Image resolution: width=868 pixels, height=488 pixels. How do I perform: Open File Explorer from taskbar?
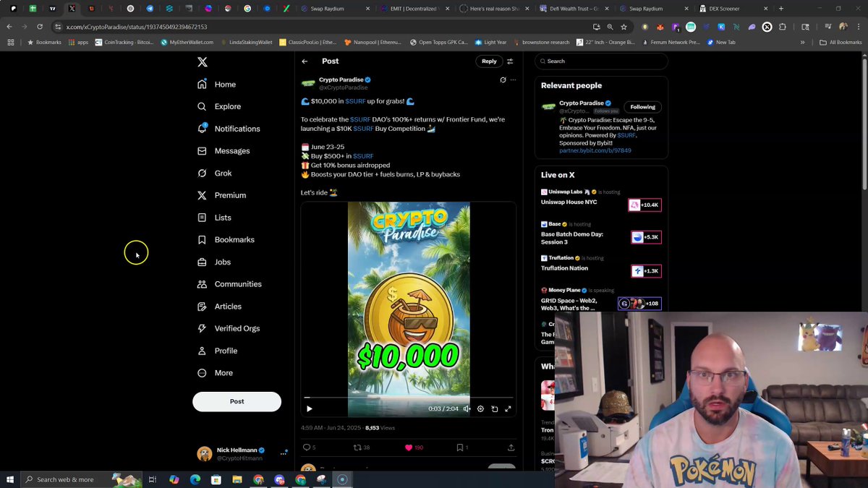(x=237, y=479)
